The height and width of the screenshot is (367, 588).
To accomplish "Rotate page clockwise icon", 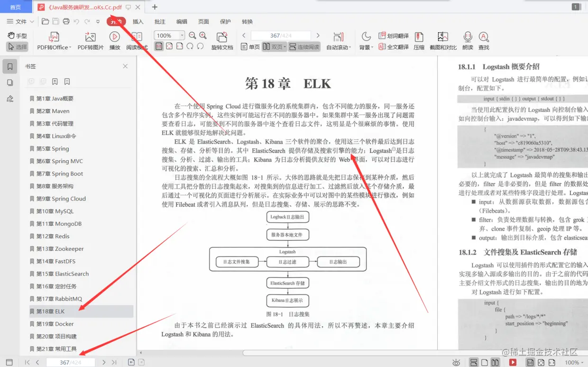I will (x=190, y=46).
